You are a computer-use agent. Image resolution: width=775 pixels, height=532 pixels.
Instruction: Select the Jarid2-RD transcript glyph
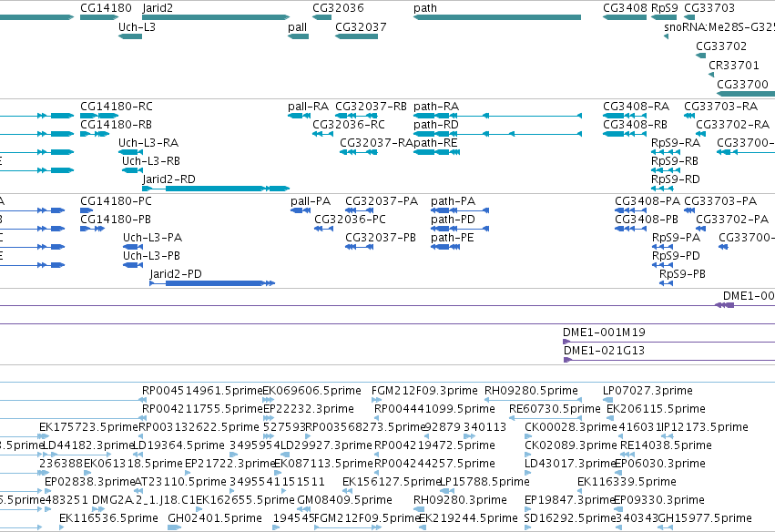(x=216, y=189)
